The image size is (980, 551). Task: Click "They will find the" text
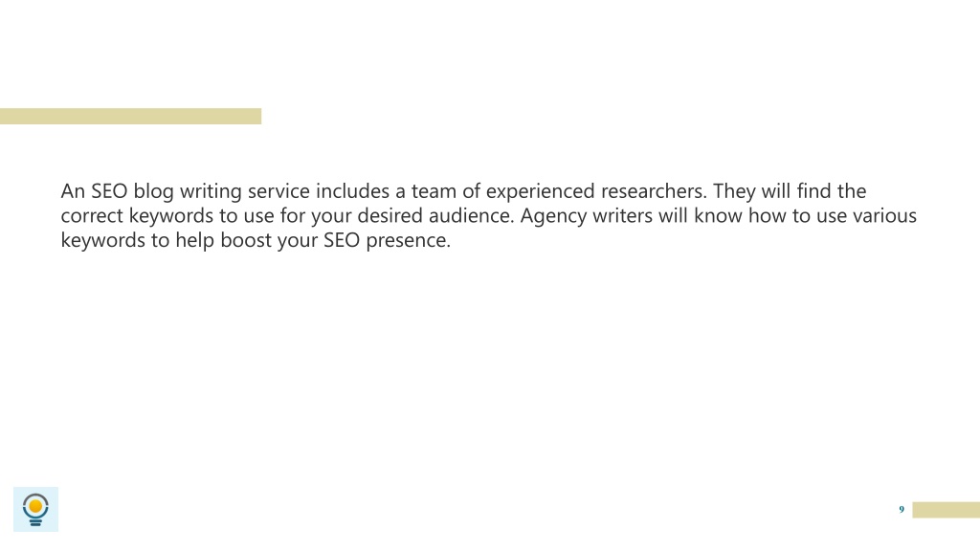(x=790, y=191)
